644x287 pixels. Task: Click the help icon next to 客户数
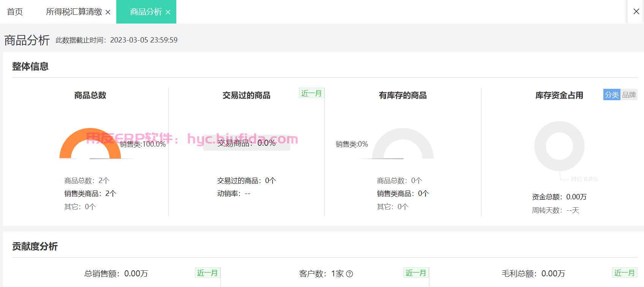(x=350, y=274)
